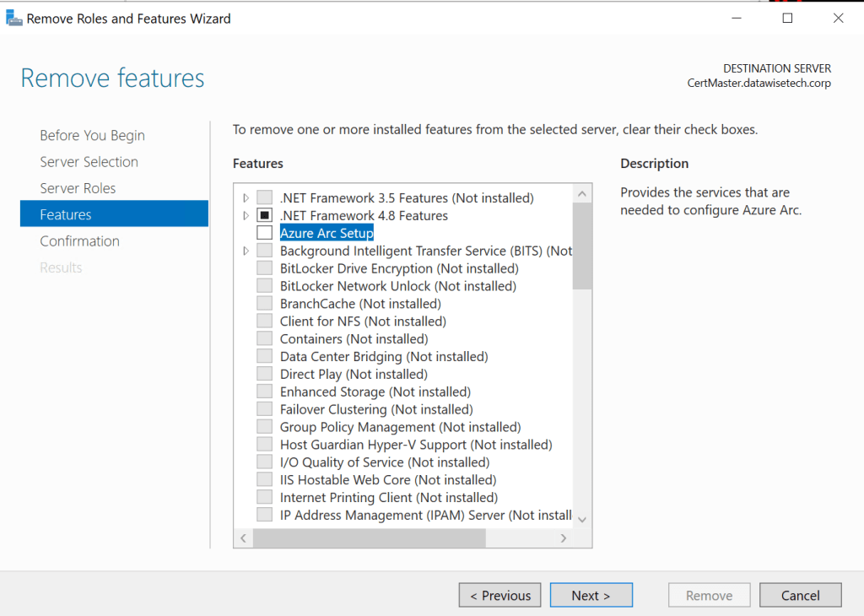
Task: Click the Enhanced Storage checkbox
Action: 264,392
